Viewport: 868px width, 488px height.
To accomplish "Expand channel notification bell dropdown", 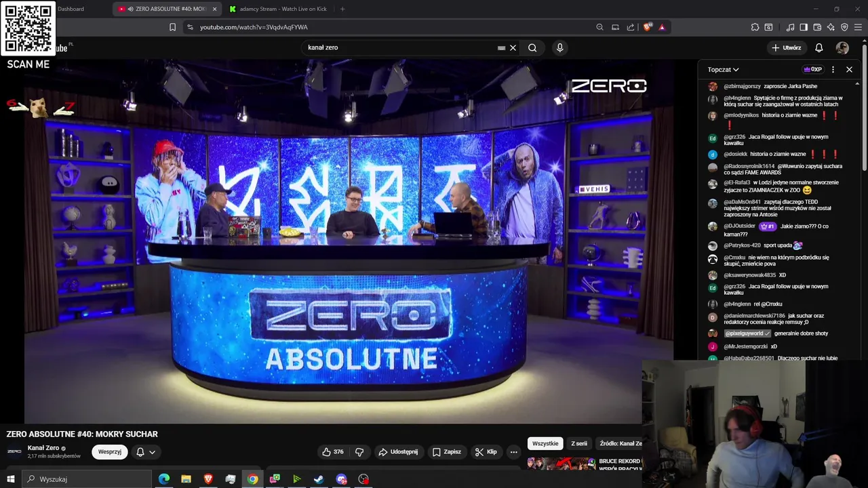I will point(146,451).
